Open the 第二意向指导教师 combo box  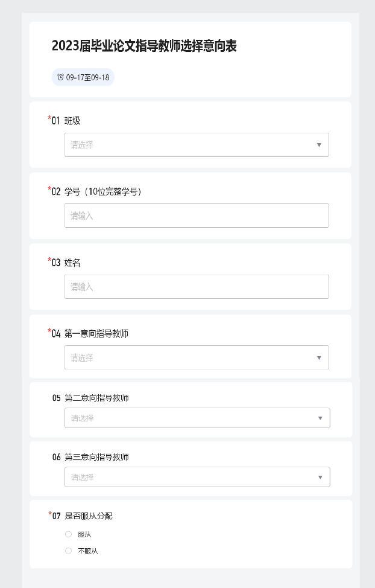point(197,418)
